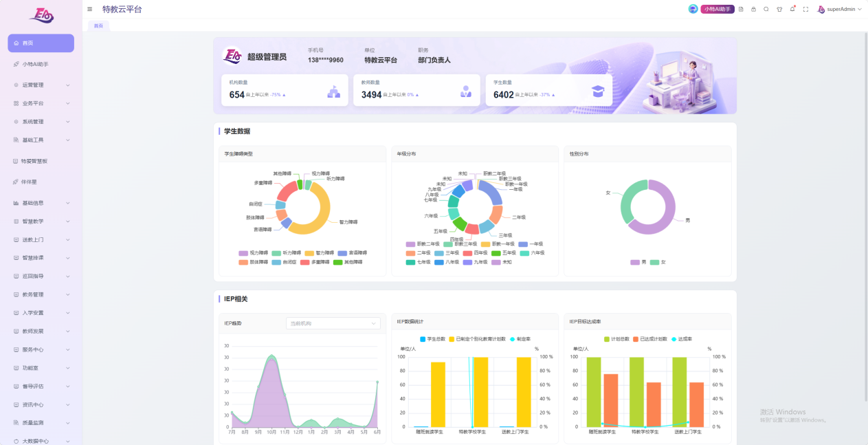Open notifications bell icon
Screen dimensions: 868x445
point(792,9)
